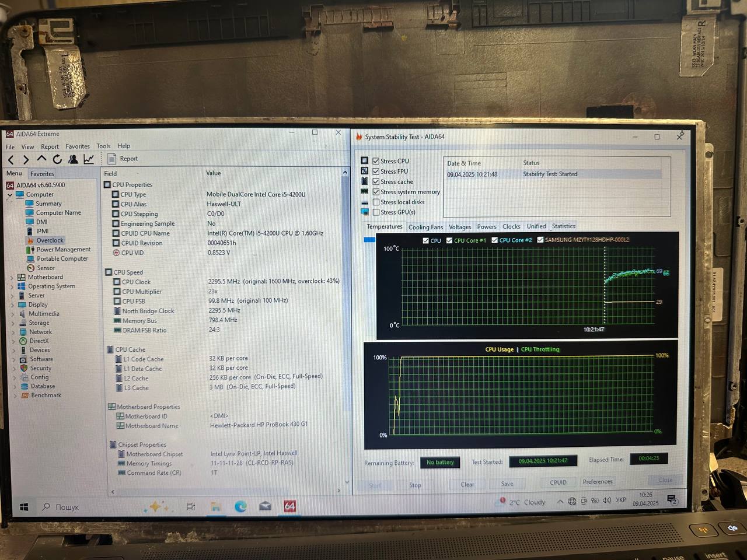Expand the Motherboard tree node

click(x=12, y=278)
